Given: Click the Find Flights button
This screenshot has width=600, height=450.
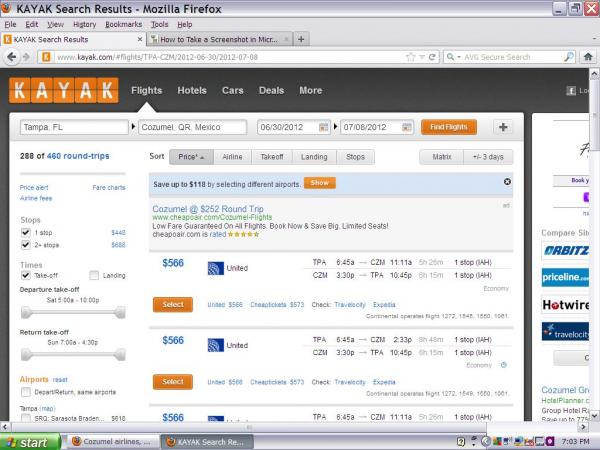Looking at the screenshot, I should pyautogui.click(x=448, y=128).
